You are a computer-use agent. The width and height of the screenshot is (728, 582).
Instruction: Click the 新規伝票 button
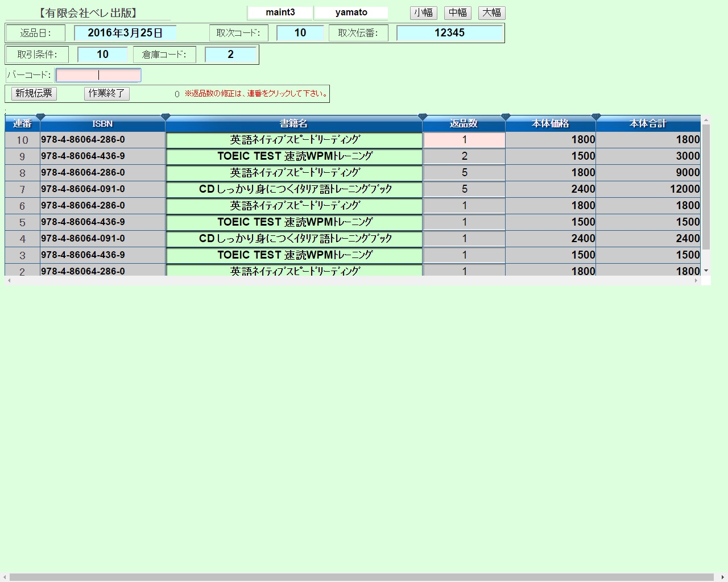tap(34, 93)
